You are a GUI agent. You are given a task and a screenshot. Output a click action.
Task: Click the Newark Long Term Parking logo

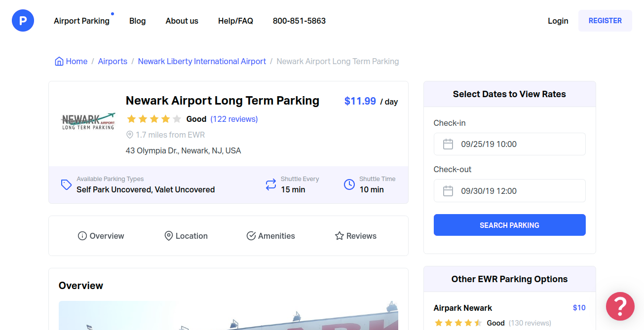[x=88, y=121]
